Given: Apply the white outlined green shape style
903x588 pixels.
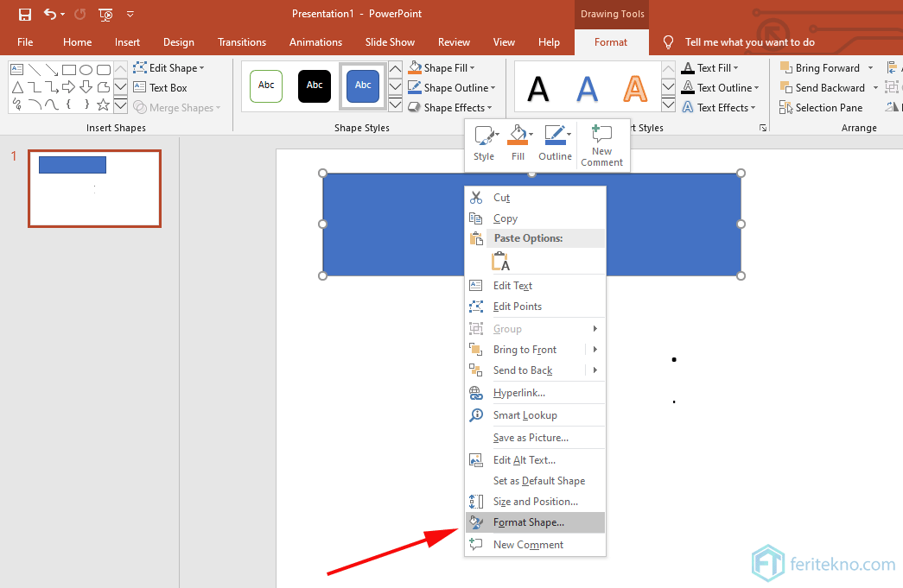Looking at the screenshot, I should coord(266,86).
